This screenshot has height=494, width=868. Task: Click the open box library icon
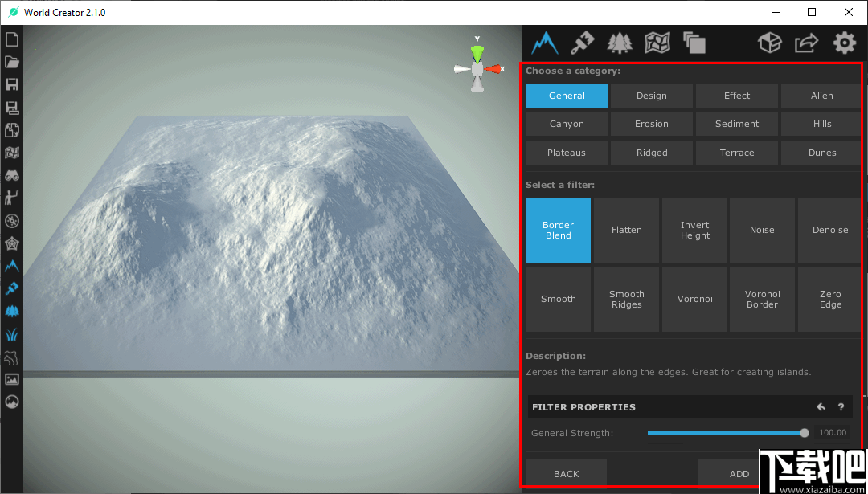pyautogui.click(x=769, y=43)
